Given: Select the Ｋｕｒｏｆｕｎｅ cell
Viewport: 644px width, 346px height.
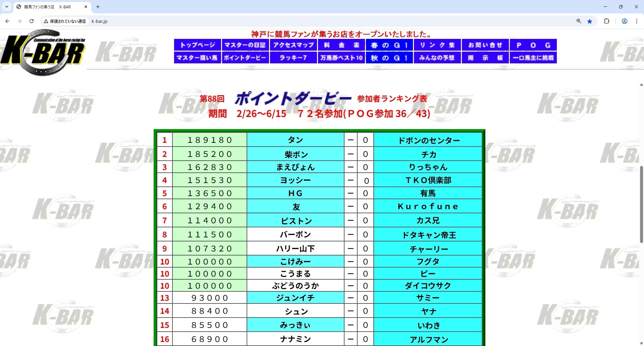Looking at the screenshot, I should [x=428, y=206].
